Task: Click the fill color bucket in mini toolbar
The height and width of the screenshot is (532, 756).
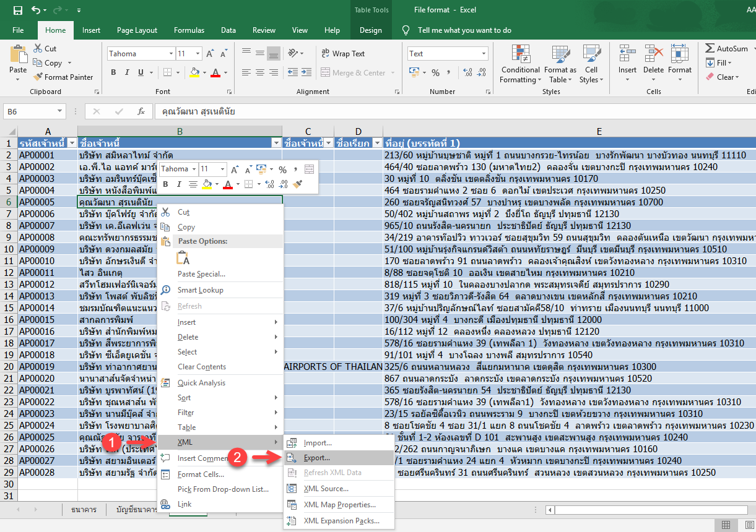Action: tap(207, 184)
